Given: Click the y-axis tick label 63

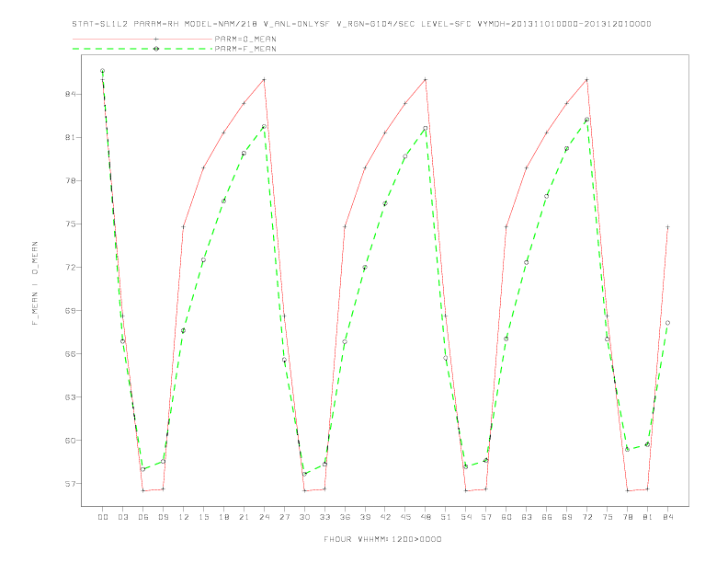Looking at the screenshot, I should click(70, 397).
